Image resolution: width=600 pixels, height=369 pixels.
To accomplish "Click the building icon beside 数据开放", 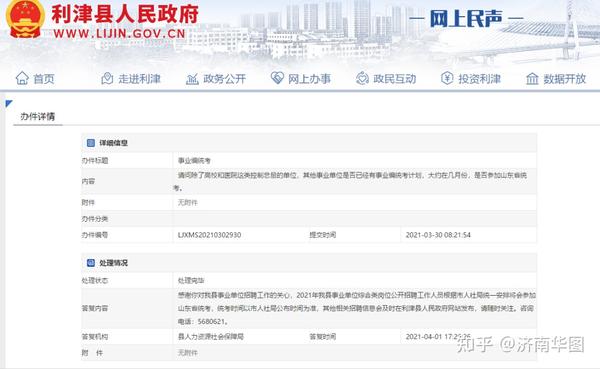I will [532, 79].
